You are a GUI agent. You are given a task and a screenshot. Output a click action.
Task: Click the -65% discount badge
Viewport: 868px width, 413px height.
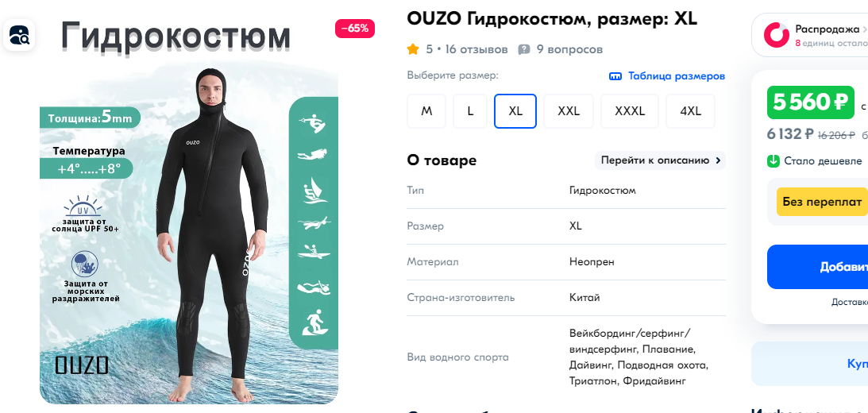coord(355,29)
